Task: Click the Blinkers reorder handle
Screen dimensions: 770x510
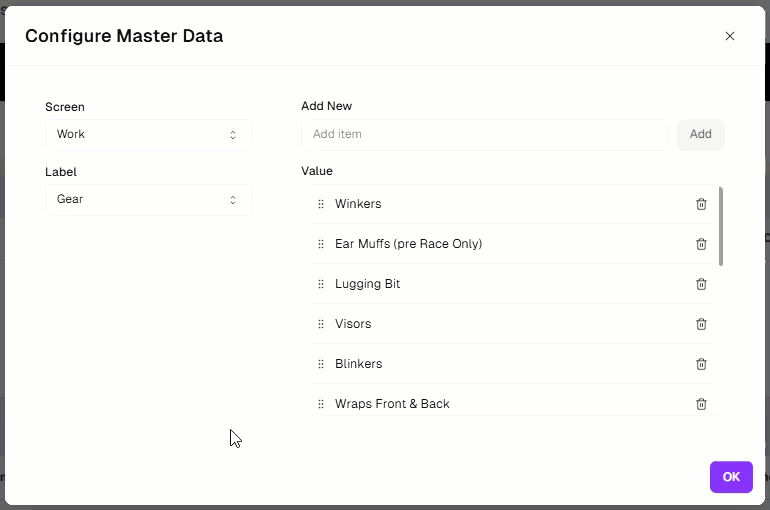Action: tap(321, 364)
